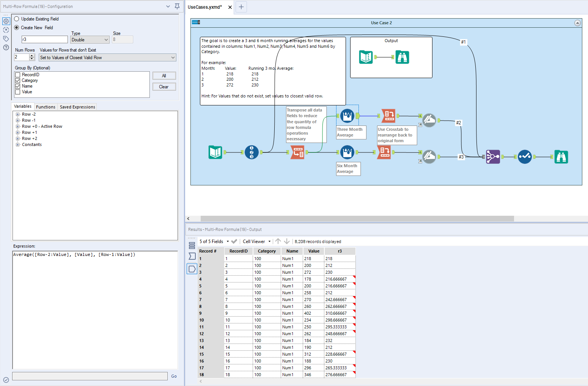Open Multi-Row Formula help via question mark icon
588x386 pixels.
[x=6, y=47]
